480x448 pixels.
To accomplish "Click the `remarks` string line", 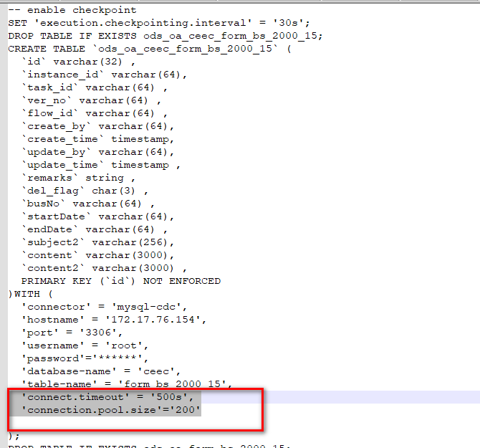I will point(78,178).
